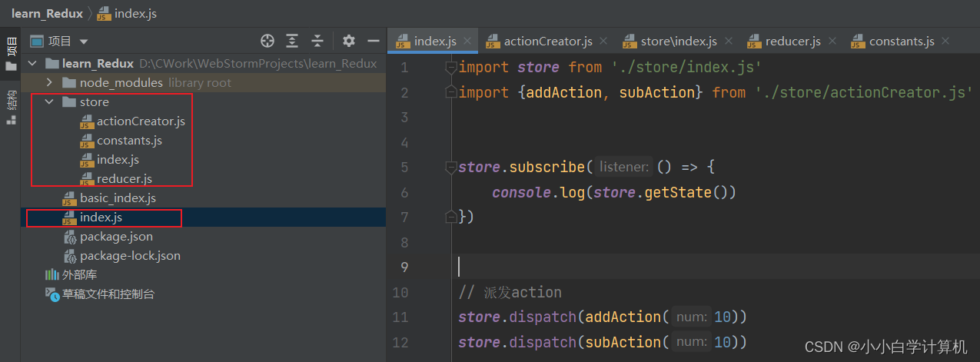The image size is (980, 362).
Task: Select root index.js highlighted in tree
Action: 101,218
